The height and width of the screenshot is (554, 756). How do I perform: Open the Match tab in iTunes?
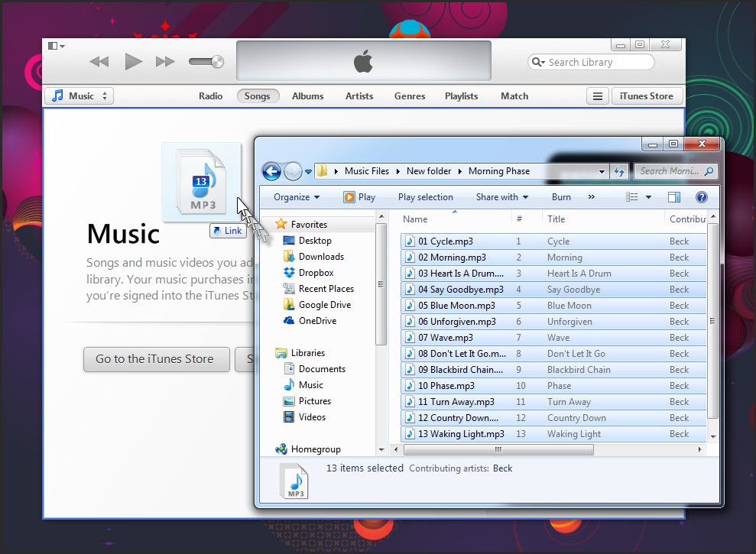(x=514, y=96)
